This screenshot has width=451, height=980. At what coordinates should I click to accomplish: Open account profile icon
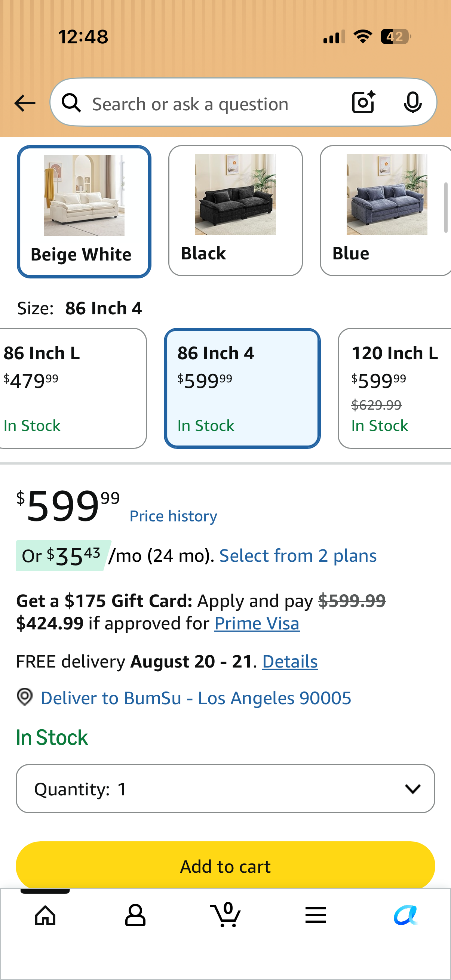pos(135,915)
